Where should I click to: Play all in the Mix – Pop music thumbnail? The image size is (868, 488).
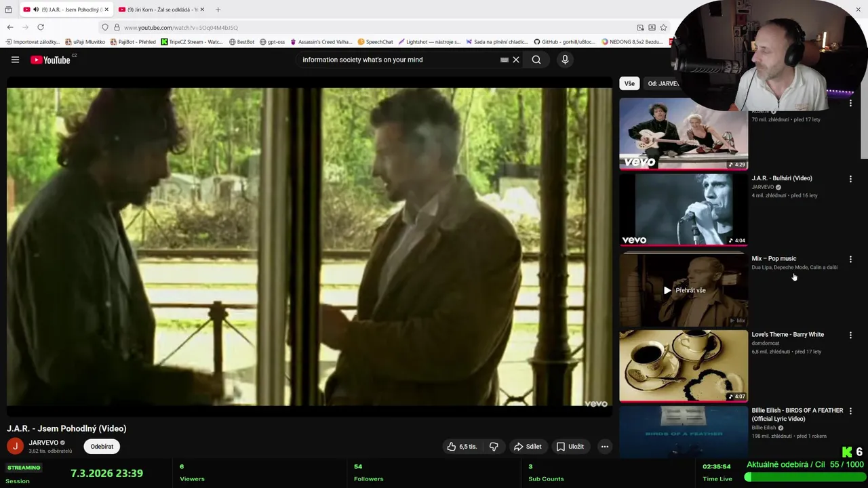(684, 290)
